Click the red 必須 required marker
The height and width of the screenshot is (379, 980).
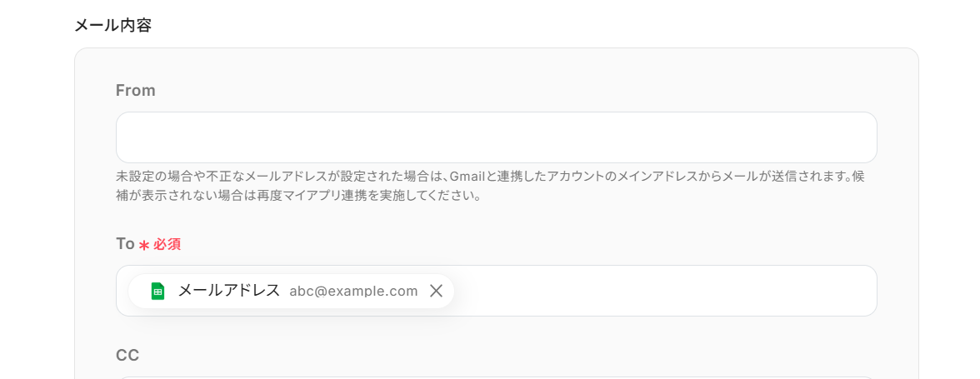click(167, 244)
